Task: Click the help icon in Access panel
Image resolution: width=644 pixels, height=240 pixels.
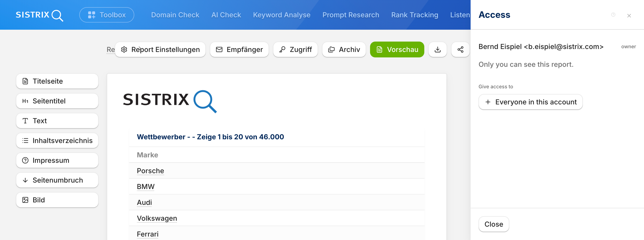Action: (x=613, y=15)
